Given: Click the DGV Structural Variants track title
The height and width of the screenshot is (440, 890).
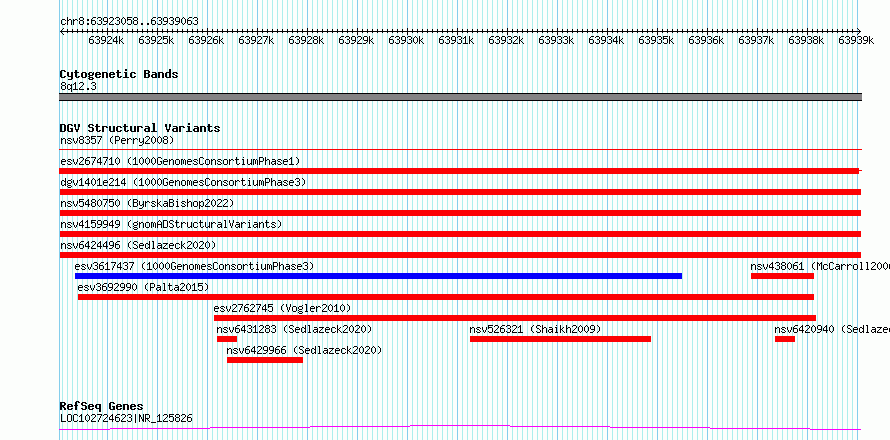Looking at the screenshot, I should pyautogui.click(x=140, y=128).
